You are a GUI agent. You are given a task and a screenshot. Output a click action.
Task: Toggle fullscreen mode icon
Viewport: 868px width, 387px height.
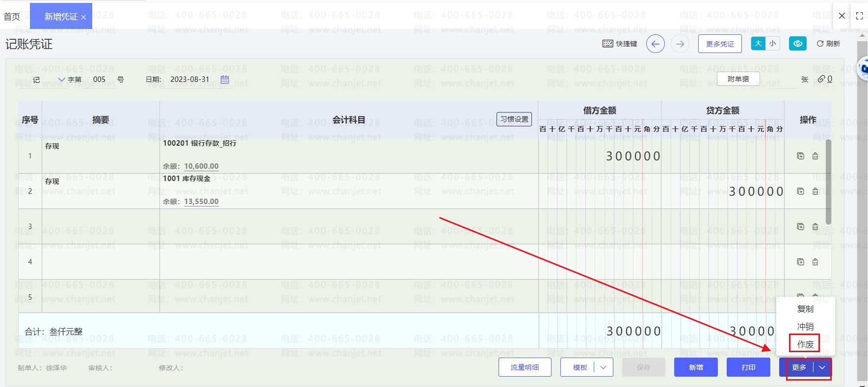pyautogui.click(x=859, y=16)
